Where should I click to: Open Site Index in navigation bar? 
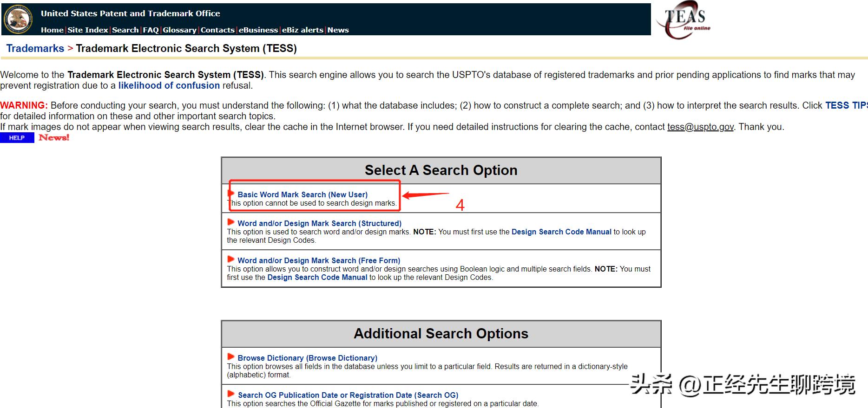coord(88,30)
